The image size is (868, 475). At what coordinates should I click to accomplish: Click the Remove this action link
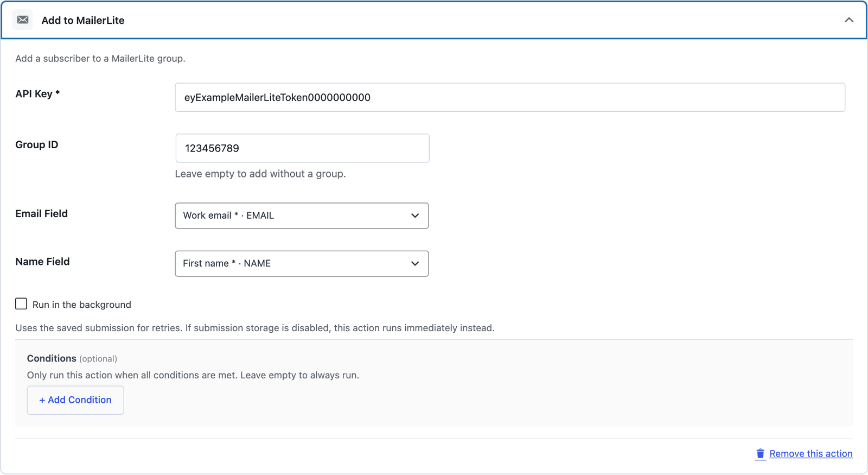(x=810, y=454)
